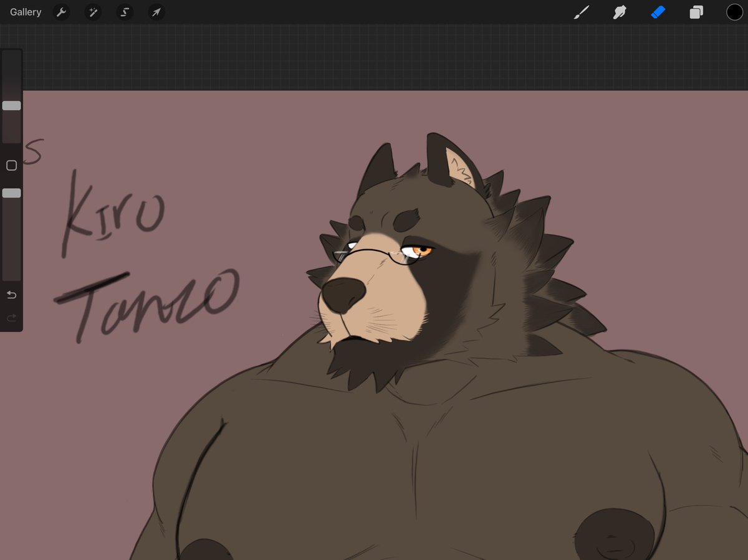Viewport: 748px width, 560px height.
Task: Open the active color picker
Action: (x=735, y=12)
